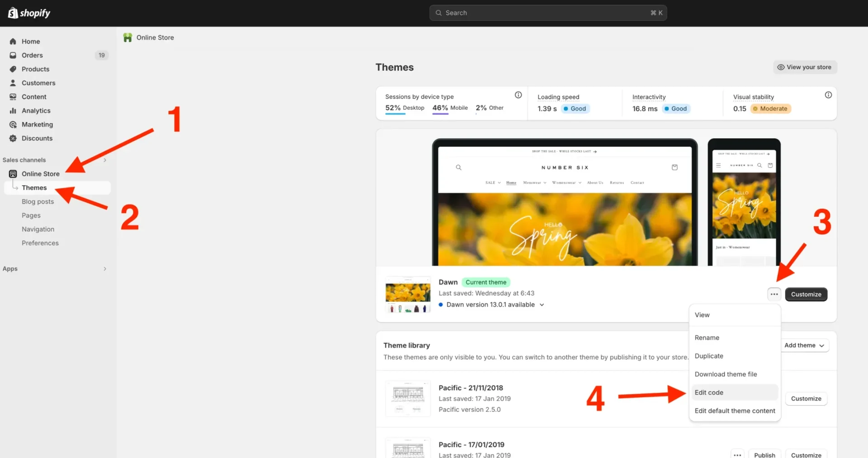Collapse the Sales channels section
This screenshot has height=458, width=868.
tap(105, 160)
